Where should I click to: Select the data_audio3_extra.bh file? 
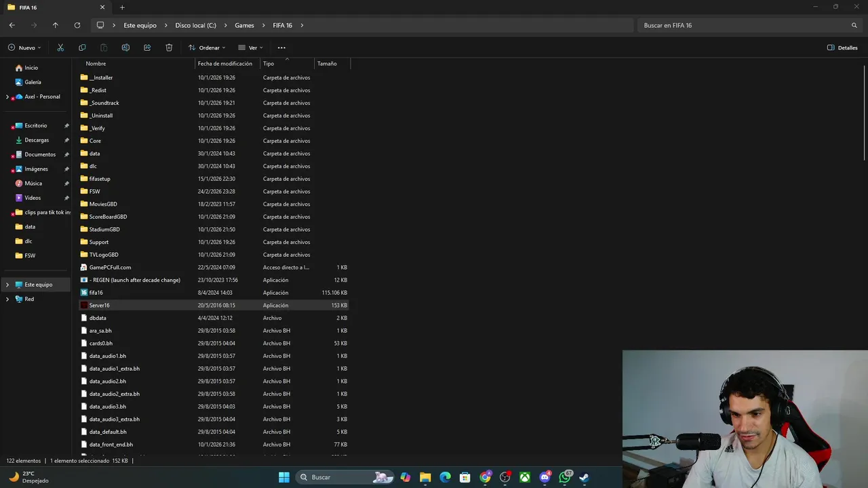[x=114, y=420]
